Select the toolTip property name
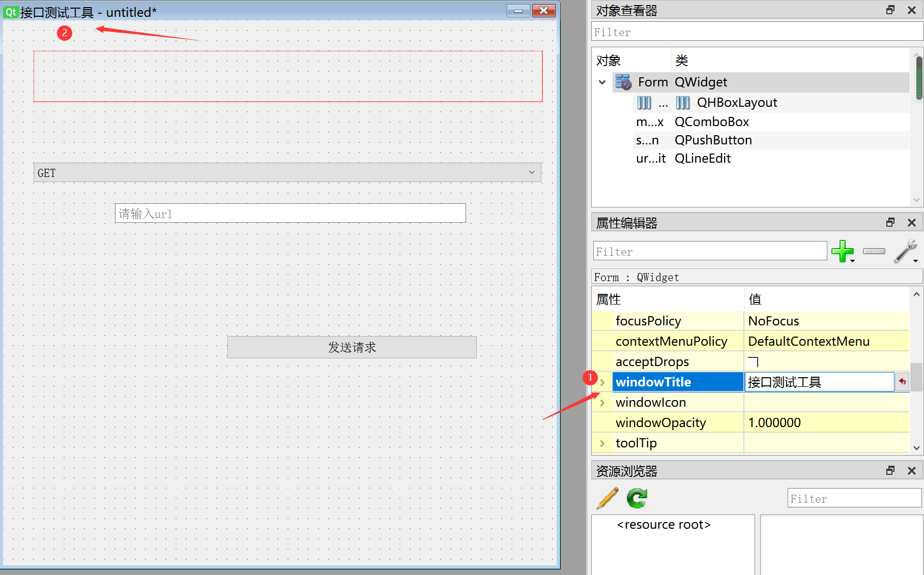 tap(636, 443)
